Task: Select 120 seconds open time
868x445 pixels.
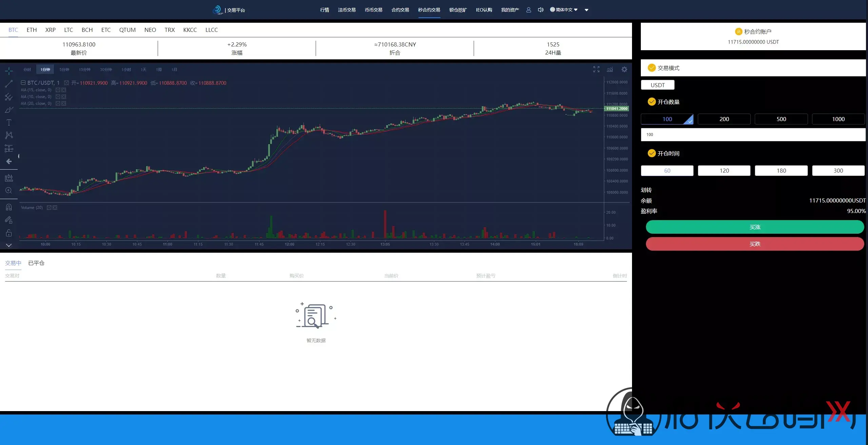Action: pyautogui.click(x=724, y=171)
